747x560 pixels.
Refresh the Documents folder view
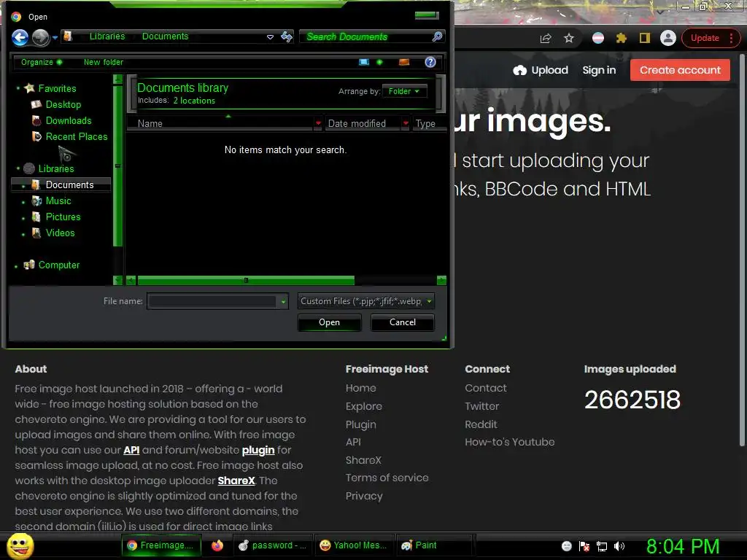pyautogui.click(x=287, y=36)
